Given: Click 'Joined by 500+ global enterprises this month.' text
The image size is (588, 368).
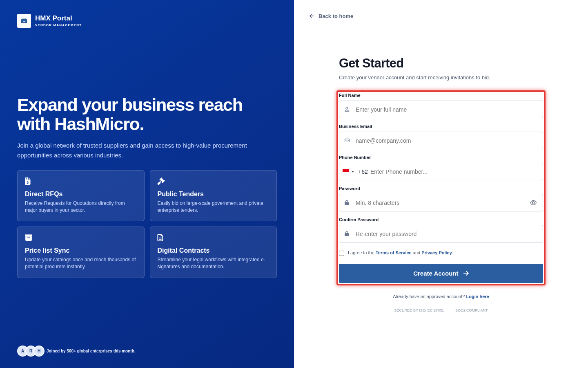Looking at the screenshot, I should click(91, 351).
